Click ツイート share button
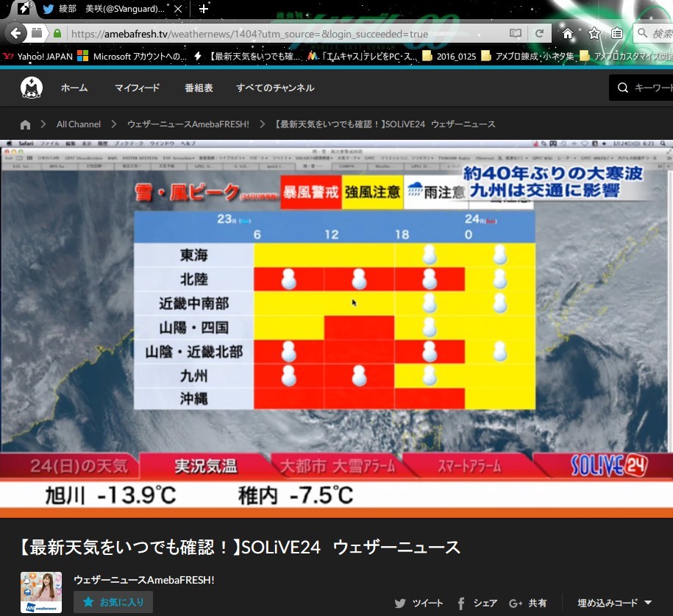The height and width of the screenshot is (616, 673). 419,603
